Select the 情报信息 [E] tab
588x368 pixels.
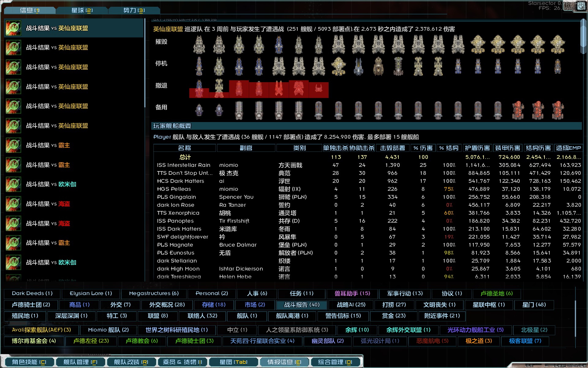[x=284, y=362]
